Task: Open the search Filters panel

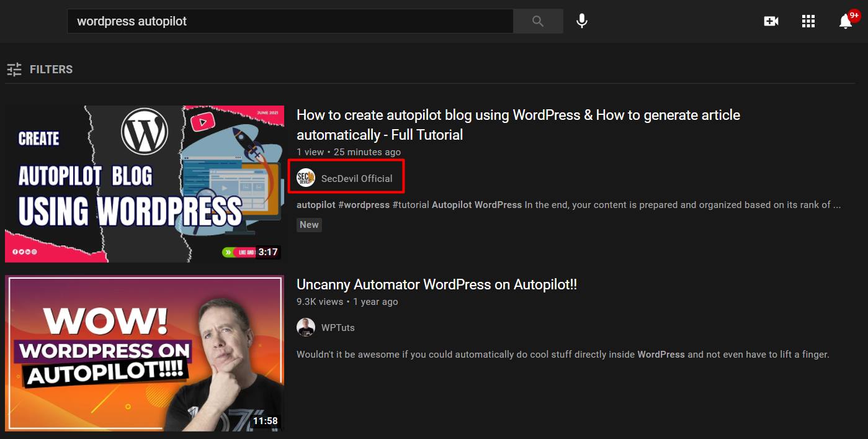Action: click(51, 69)
